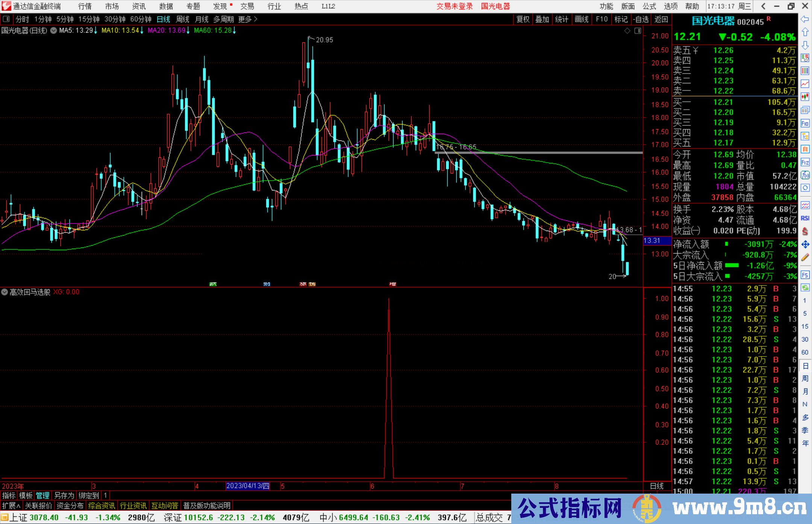Toggle the MA display circle beside 国光电器(日线)
This screenshot has width=812, height=524.
click(53, 30)
